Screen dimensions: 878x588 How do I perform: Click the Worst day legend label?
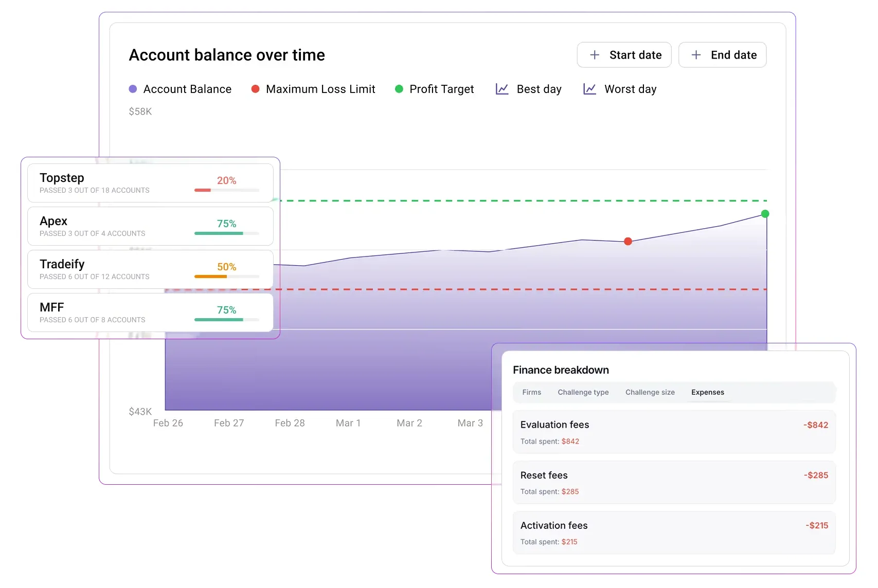[631, 89]
